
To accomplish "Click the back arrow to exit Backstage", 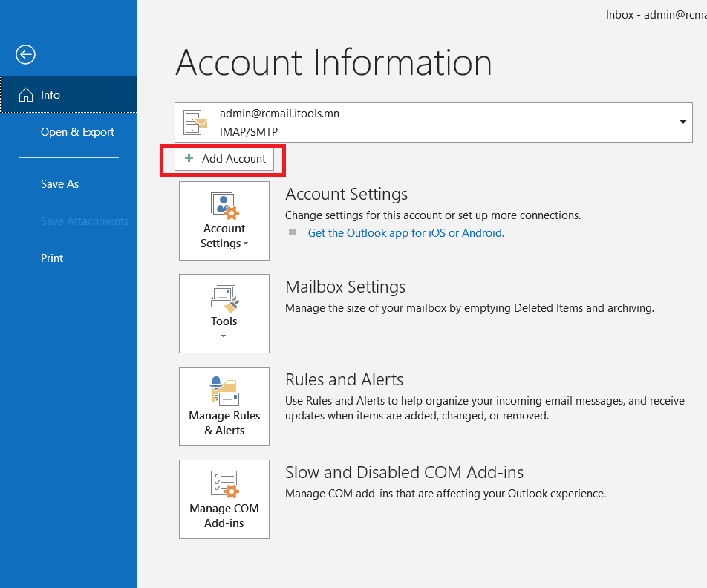I will pos(25,54).
